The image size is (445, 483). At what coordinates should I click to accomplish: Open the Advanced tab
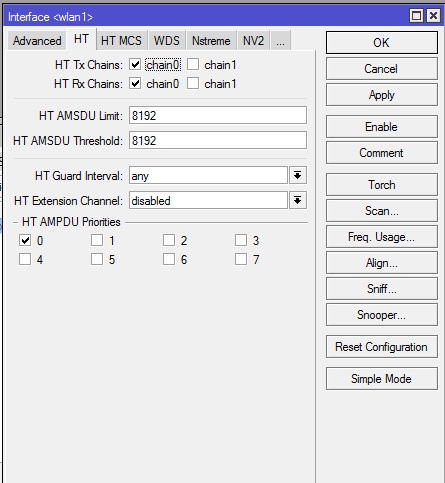tap(37, 41)
